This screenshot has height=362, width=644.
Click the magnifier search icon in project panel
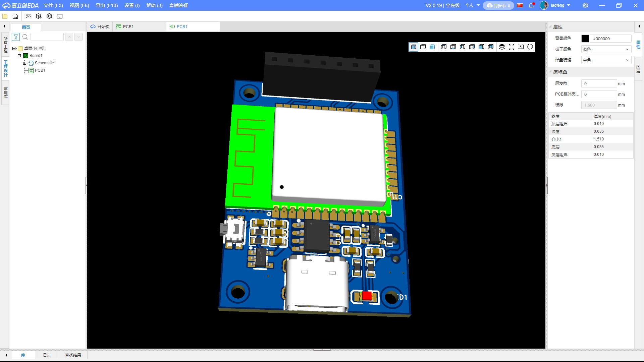(x=25, y=37)
